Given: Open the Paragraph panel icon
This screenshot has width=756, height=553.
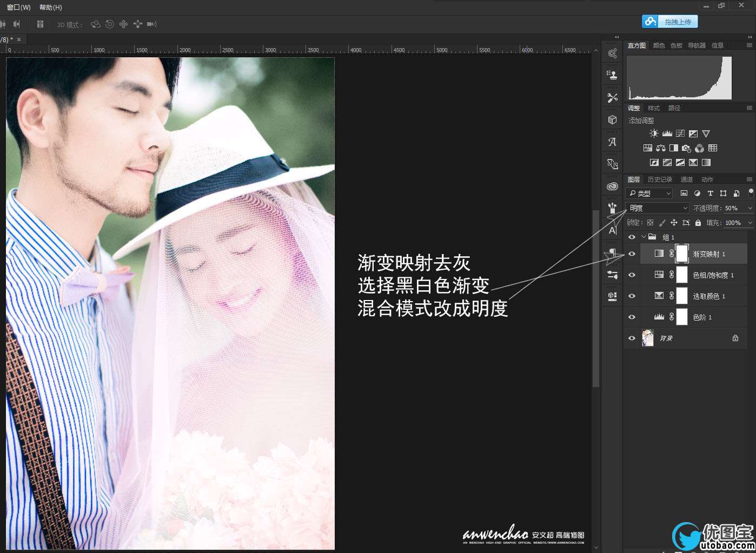Looking at the screenshot, I should tap(612, 252).
